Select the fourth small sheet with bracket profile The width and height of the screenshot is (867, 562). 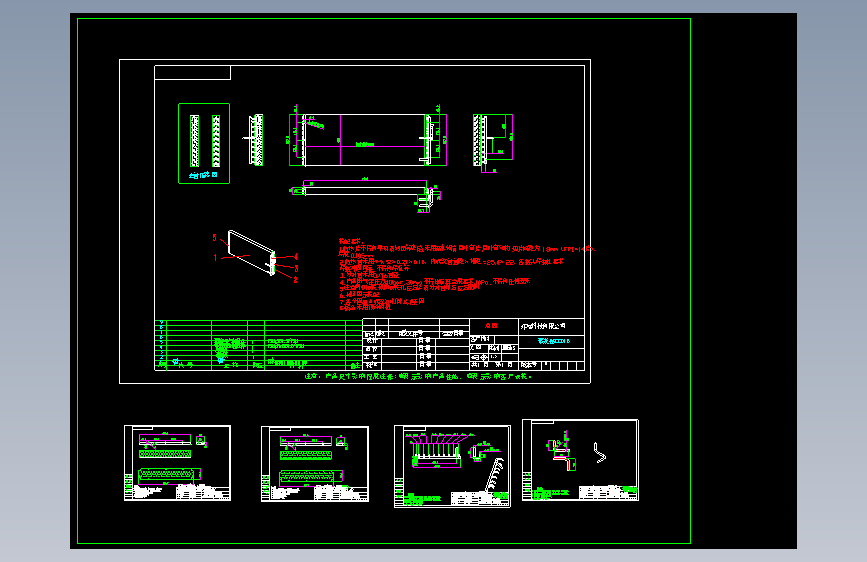pos(581,460)
